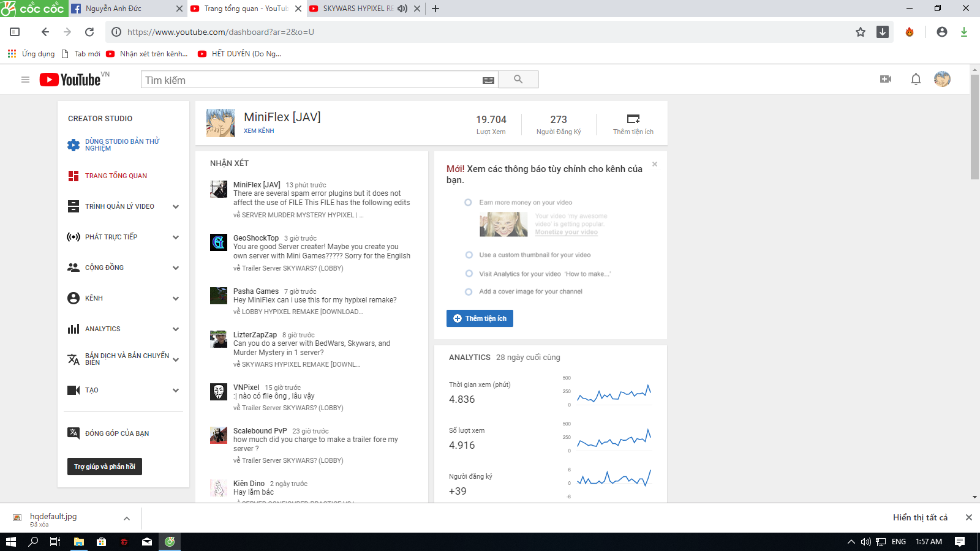The image size is (980, 551).
Task: Open the Ứng dụng apps shortcut
Action: point(31,54)
